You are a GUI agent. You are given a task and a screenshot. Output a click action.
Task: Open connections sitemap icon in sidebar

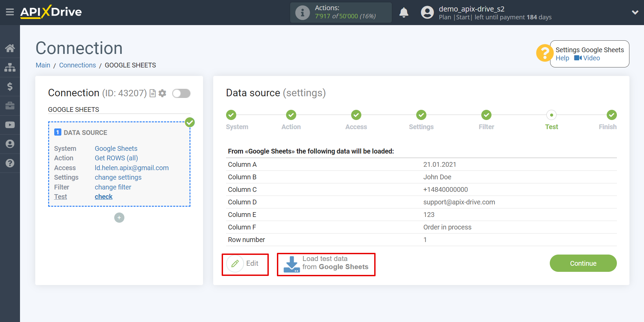10,67
